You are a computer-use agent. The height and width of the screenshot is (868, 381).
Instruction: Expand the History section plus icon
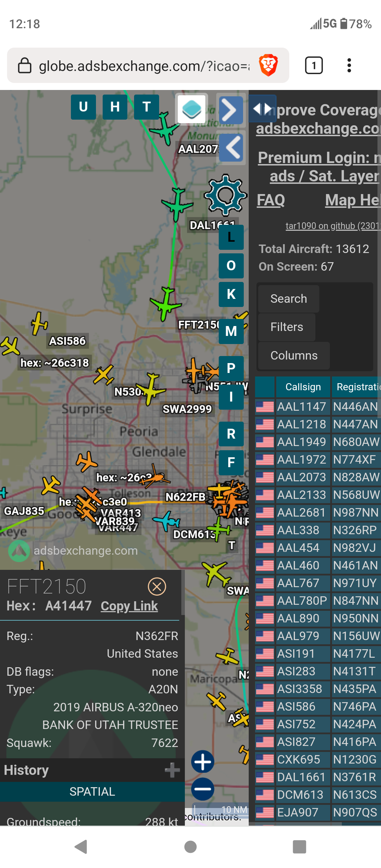click(x=172, y=770)
